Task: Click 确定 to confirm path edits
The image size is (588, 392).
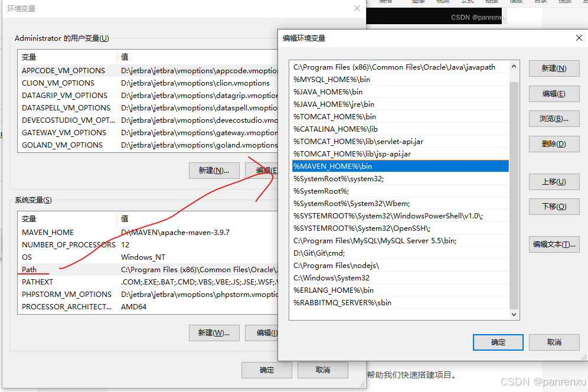Action: pos(498,342)
